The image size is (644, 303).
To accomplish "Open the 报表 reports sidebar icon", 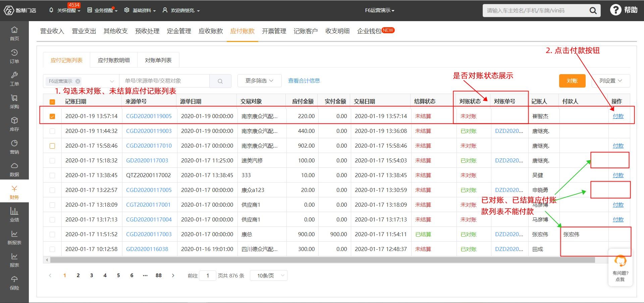I will coord(14,259).
